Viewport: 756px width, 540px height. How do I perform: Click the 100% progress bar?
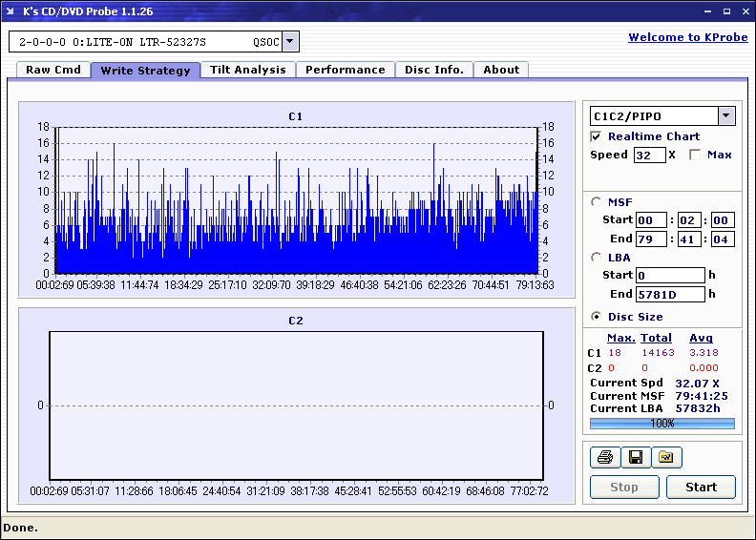662,423
